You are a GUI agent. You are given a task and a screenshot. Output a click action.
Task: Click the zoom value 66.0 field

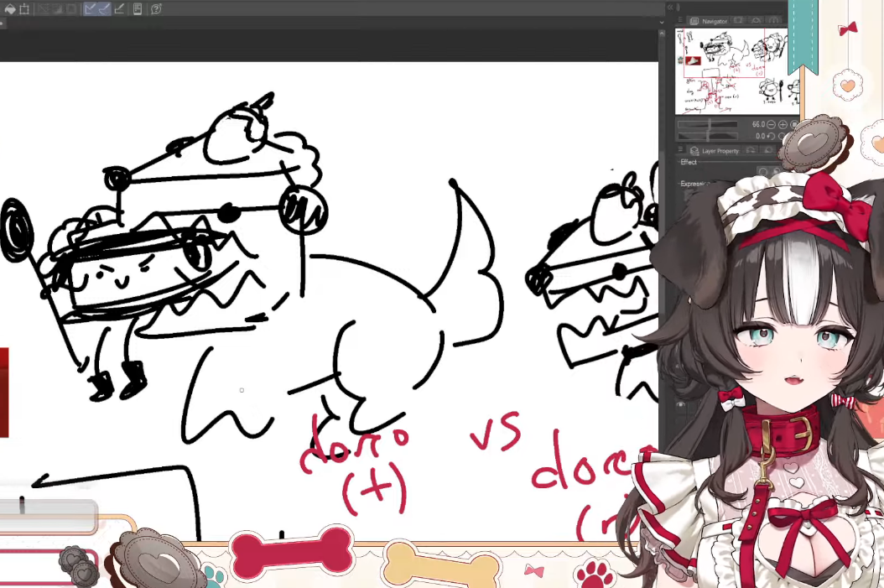(758, 124)
